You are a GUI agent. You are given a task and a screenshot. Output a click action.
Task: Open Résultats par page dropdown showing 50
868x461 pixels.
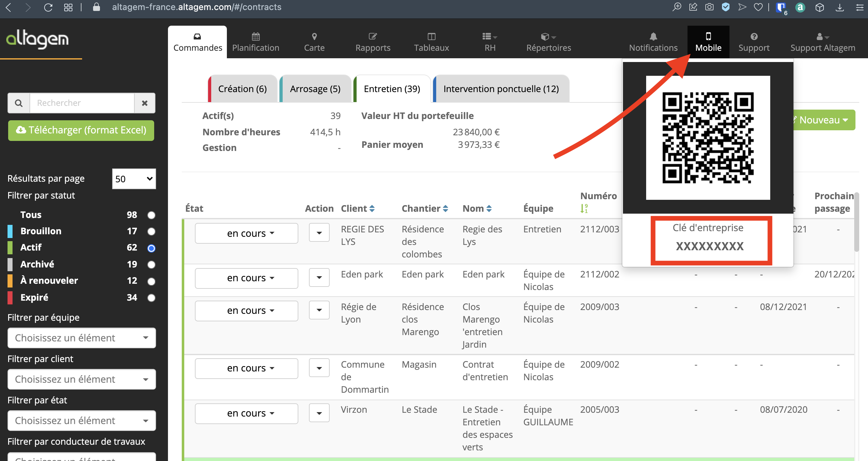[134, 179]
